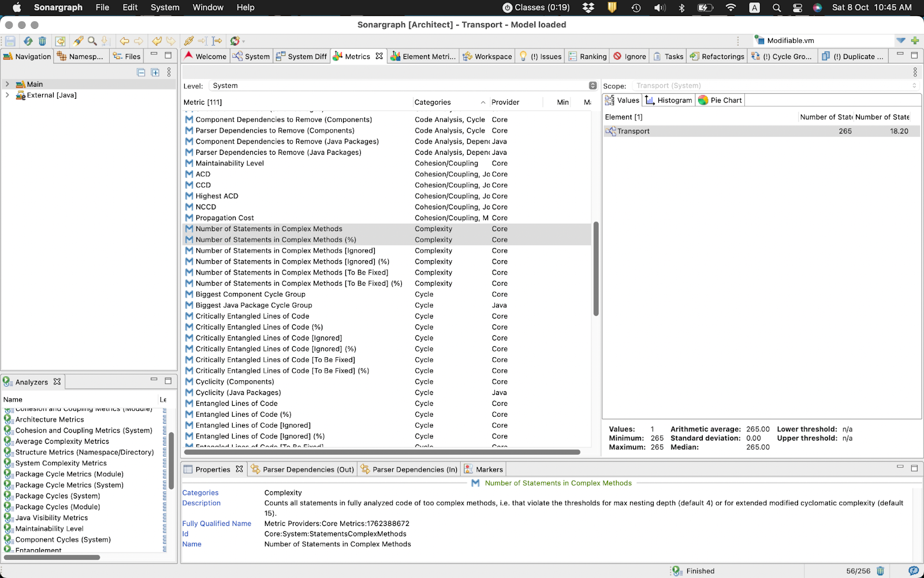This screenshot has width=924, height=578.
Task: Expand the External [Java] tree node
Action: (x=7, y=95)
